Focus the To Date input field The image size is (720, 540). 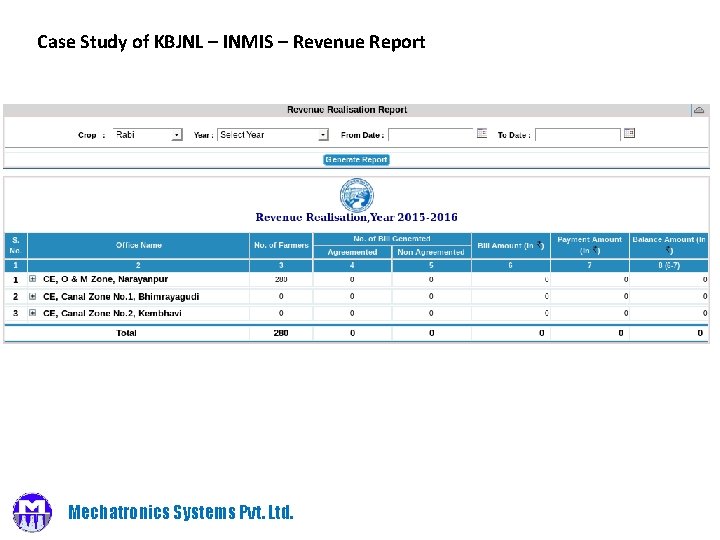(578, 135)
